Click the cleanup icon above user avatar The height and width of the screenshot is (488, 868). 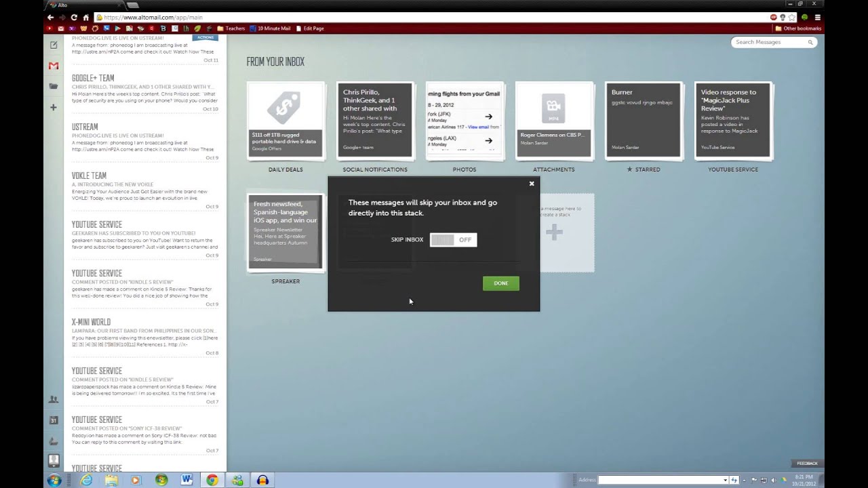54,441
